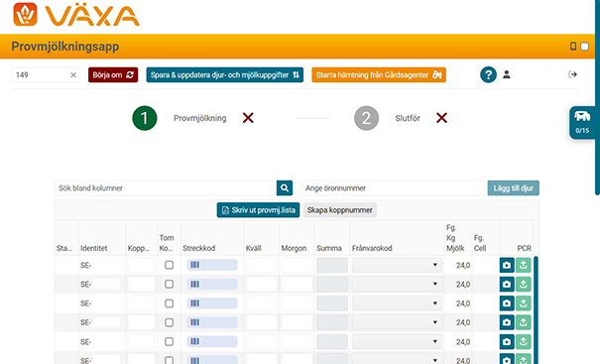Click the page's right-edge scrollbar
Viewport: 600px width, 364px height.
coord(597,97)
